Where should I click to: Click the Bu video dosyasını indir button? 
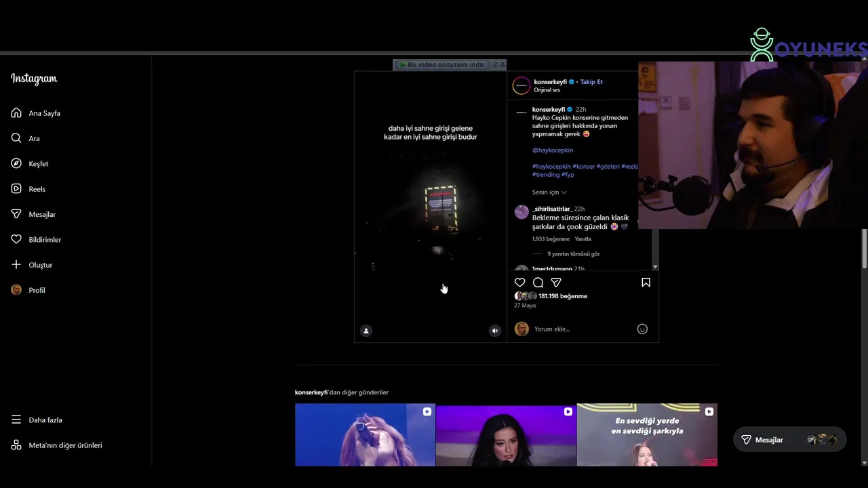point(441,64)
